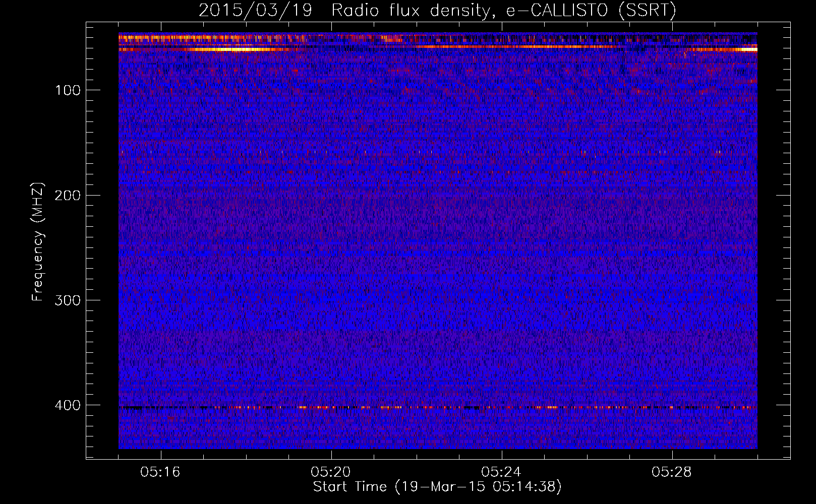Click the 100 frequency tick label

click(68, 90)
